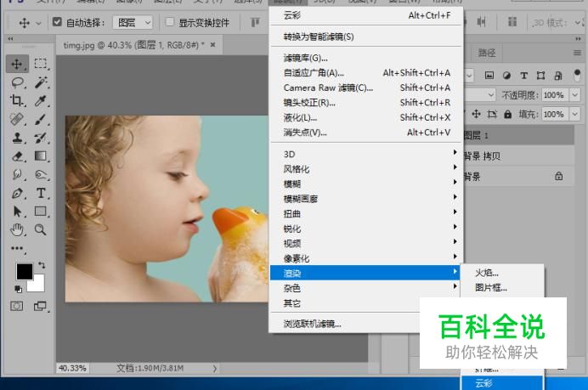Select the History Brush tool

[41, 138]
